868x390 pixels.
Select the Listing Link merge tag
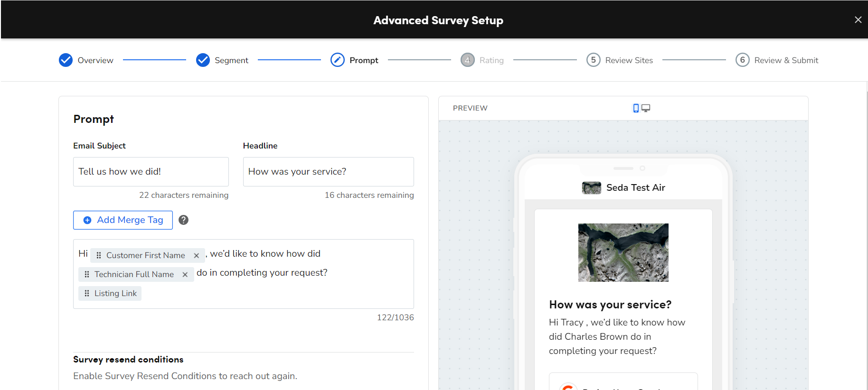coord(110,293)
